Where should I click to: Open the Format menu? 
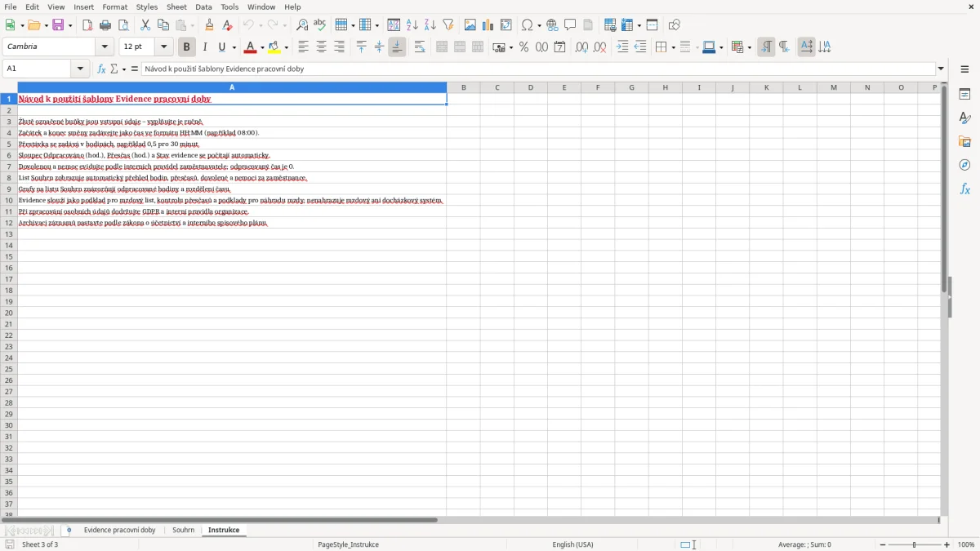tap(114, 7)
